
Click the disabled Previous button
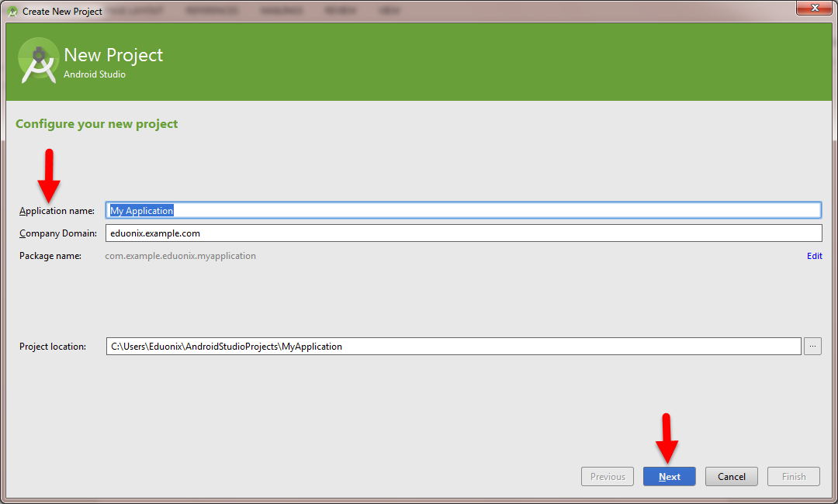point(607,476)
